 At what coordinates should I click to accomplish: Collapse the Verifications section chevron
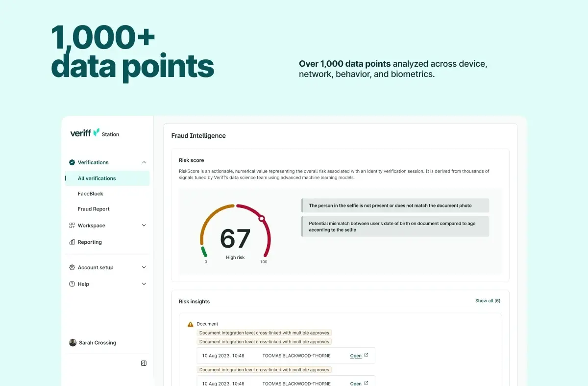[144, 162]
